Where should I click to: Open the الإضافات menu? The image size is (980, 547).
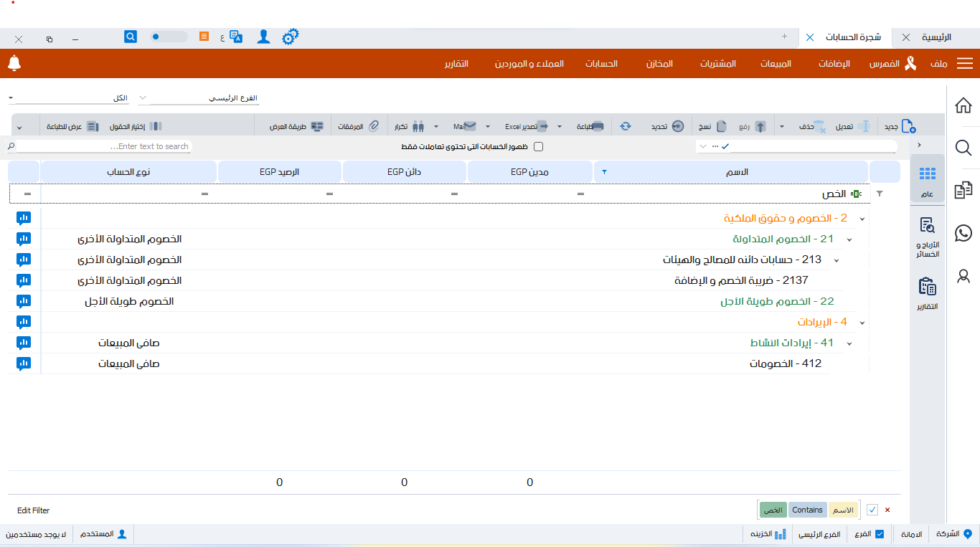pos(834,64)
